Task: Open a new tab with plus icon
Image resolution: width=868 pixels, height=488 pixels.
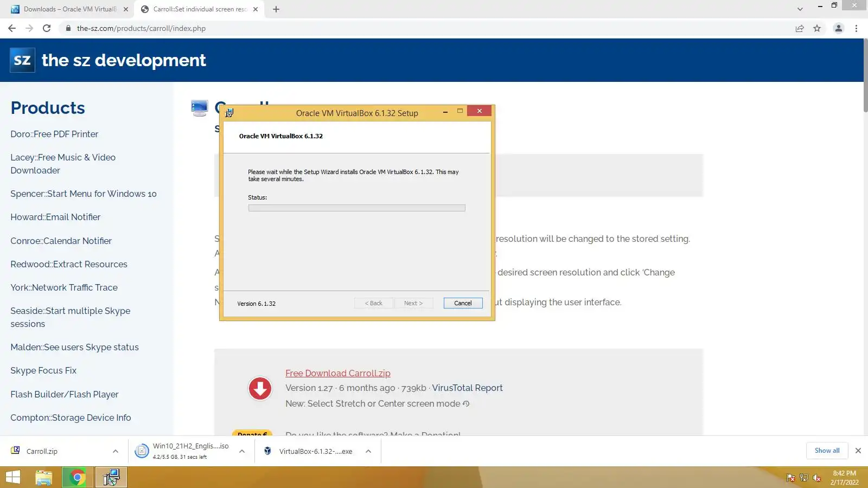Action: pos(276,9)
